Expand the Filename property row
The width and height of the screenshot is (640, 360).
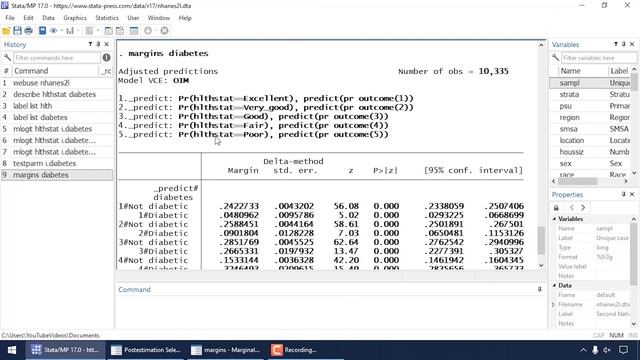click(554, 304)
